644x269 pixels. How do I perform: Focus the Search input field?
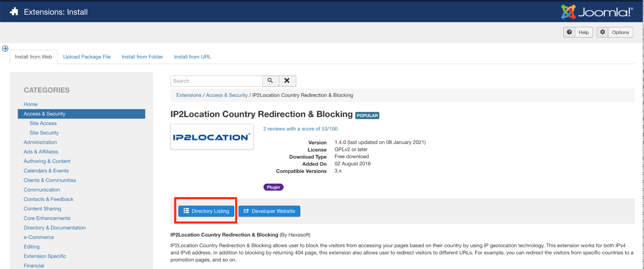216,81
